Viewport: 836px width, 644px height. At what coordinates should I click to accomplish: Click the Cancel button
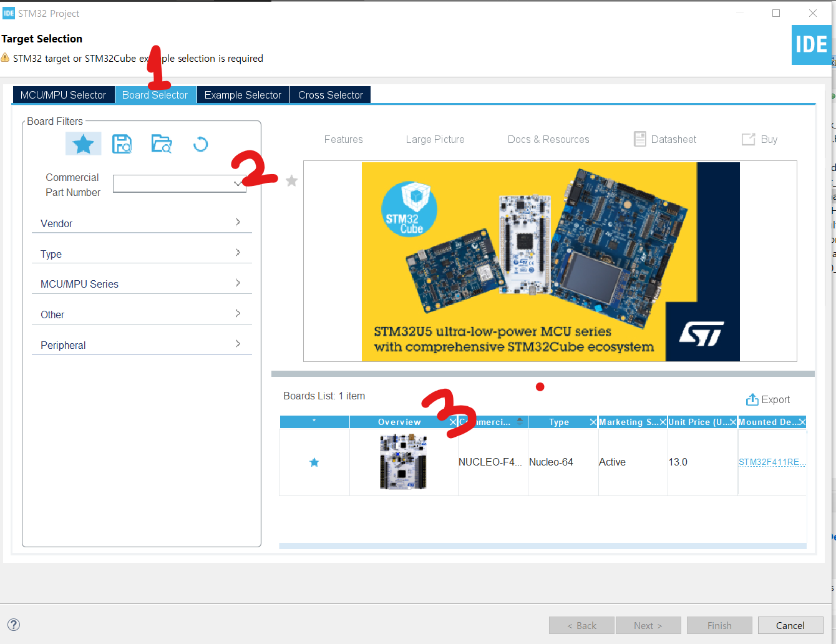pos(790,625)
